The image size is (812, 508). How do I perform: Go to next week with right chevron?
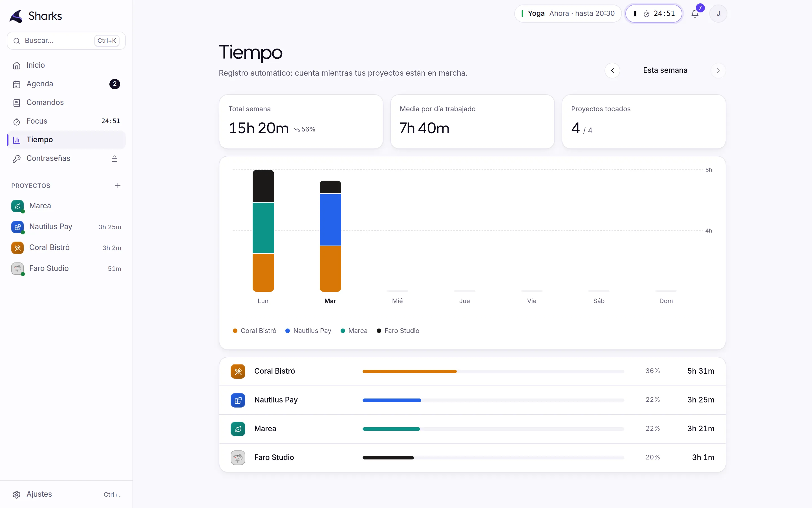coord(718,71)
